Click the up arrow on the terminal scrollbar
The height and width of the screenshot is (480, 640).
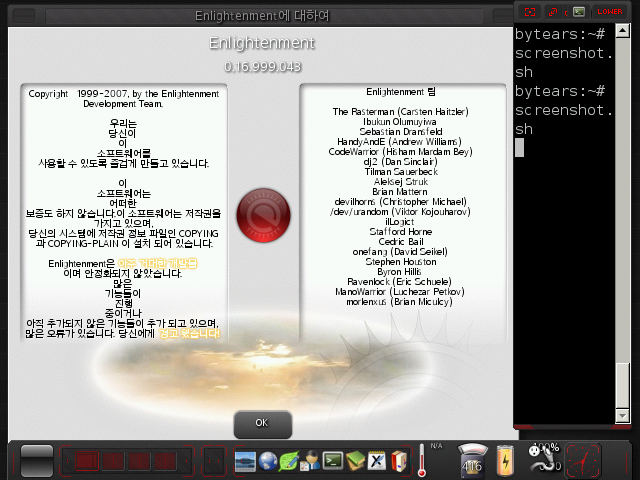tap(622, 31)
